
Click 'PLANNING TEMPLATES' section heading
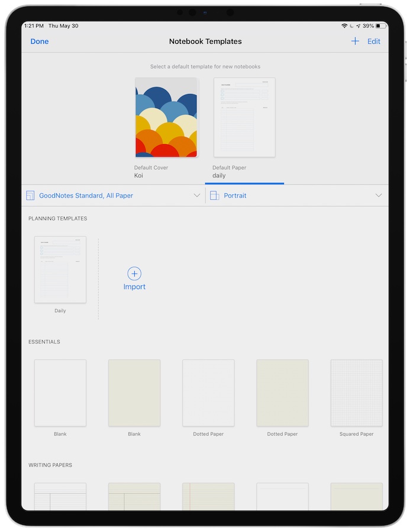(x=58, y=219)
